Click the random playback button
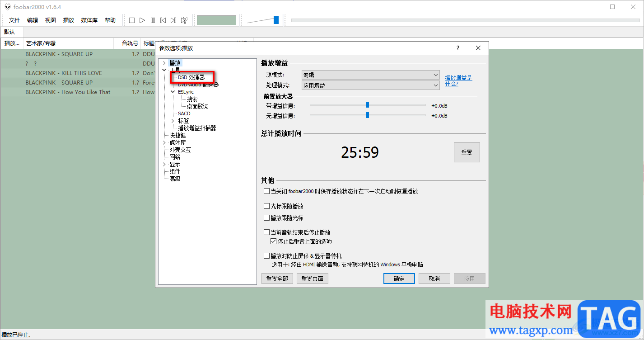The width and height of the screenshot is (644, 340). (184, 20)
